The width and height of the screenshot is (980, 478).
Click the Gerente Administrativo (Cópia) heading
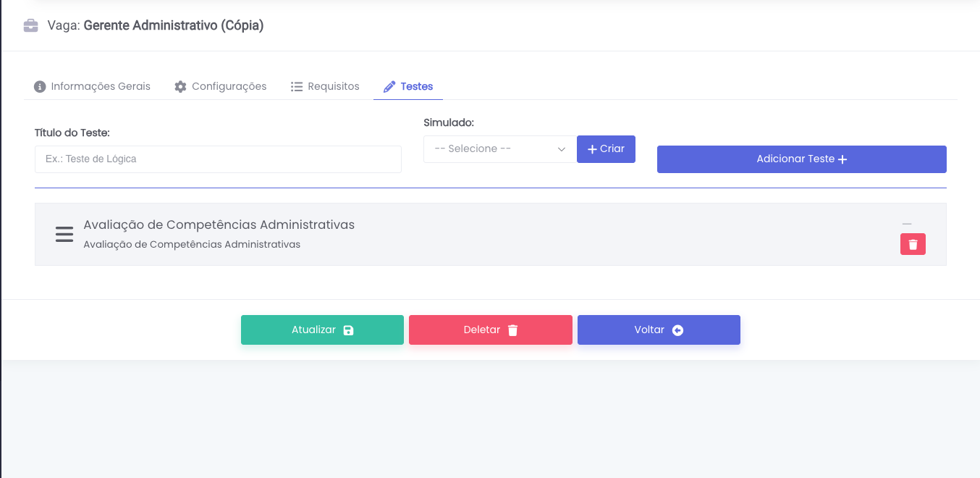(x=174, y=26)
